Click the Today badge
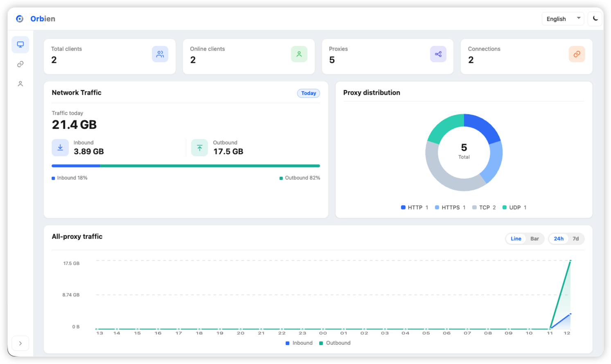Screen dimensions: 611x364 click(x=309, y=93)
